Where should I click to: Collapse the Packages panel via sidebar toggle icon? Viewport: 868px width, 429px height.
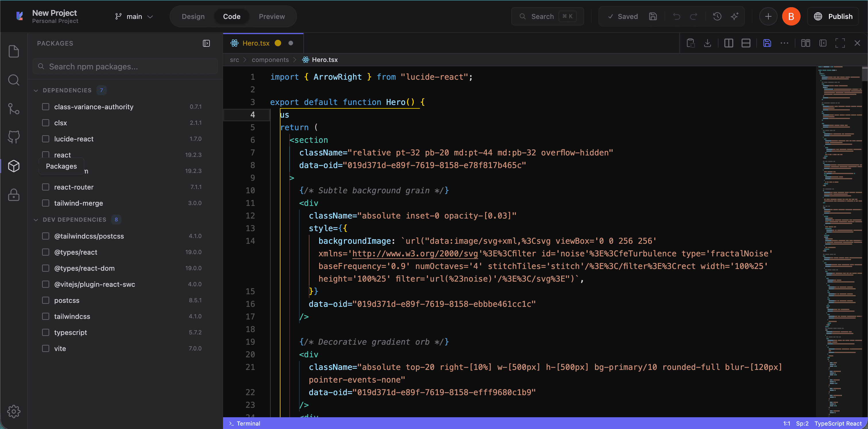[206, 43]
